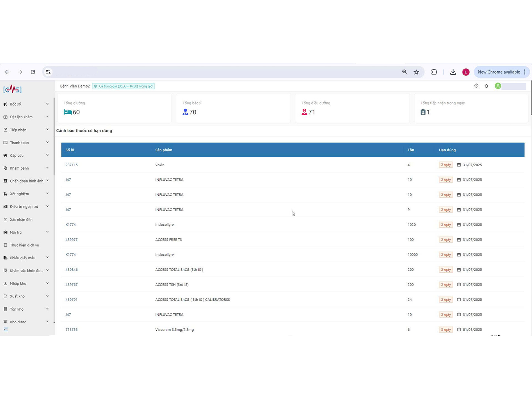Open the help question mark icon

tap(476, 86)
